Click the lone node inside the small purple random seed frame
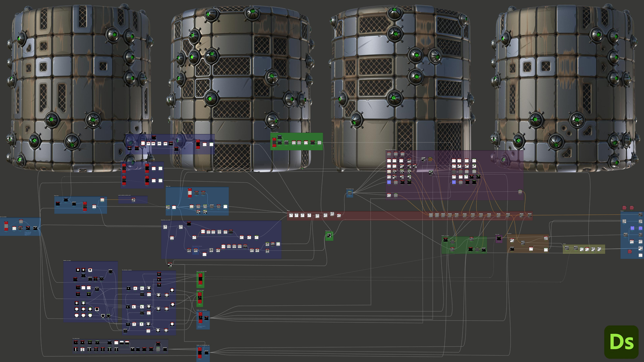Screen dimensions: 644x362 (x=133, y=200)
